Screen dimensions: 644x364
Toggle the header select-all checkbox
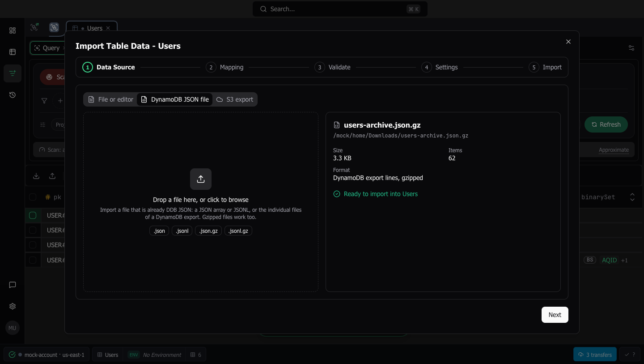pos(33,197)
